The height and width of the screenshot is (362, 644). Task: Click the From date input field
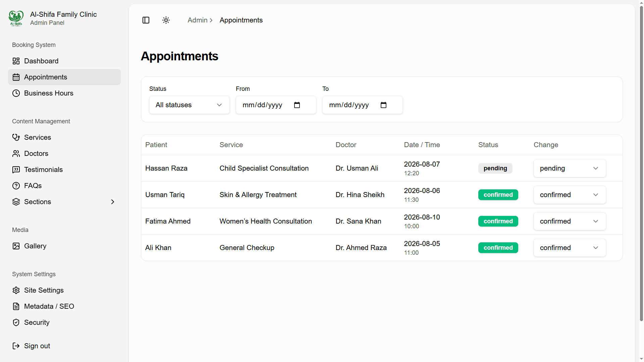(x=276, y=105)
